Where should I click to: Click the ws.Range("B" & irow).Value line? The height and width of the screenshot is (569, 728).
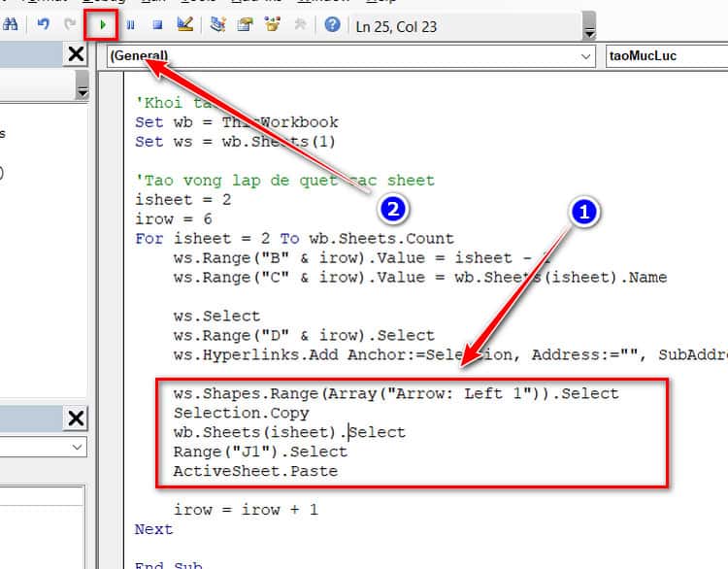362,258
